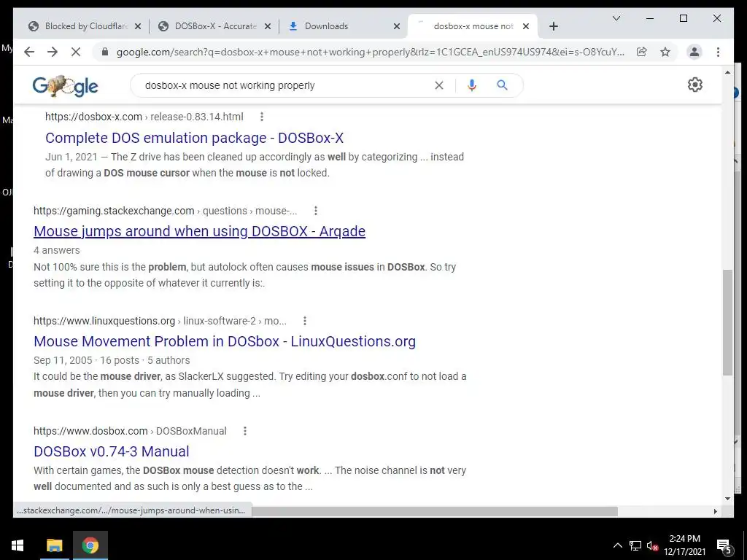Open options for dosbox.com manual result
Image resolution: width=747 pixels, height=560 pixels.
[245, 431]
